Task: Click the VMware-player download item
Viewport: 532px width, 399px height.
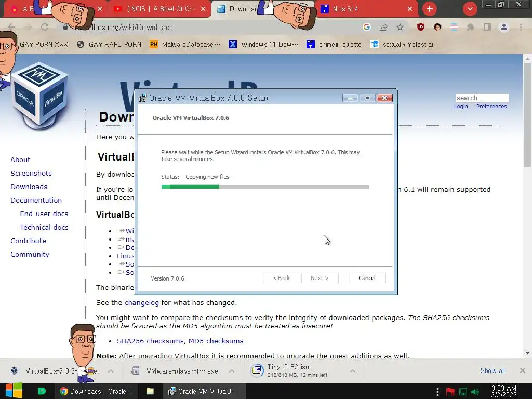Action: 182,371
